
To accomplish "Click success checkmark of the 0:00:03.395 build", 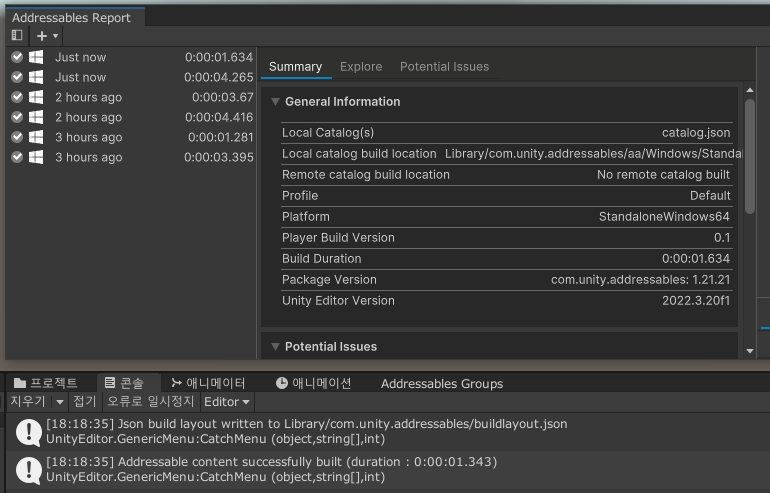I will click(17, 157).
